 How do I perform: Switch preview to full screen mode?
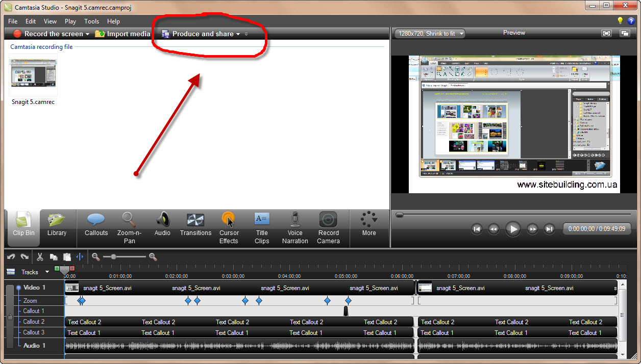coord(606,33)
